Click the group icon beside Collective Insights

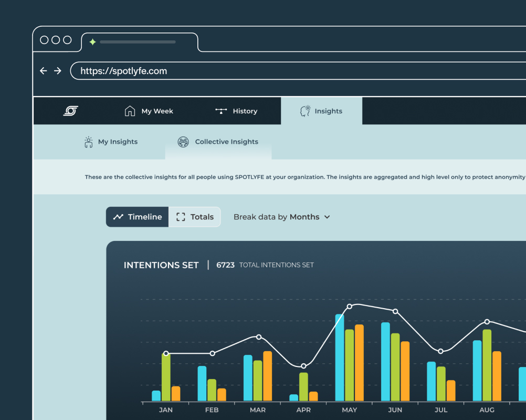tap(183, 142)
